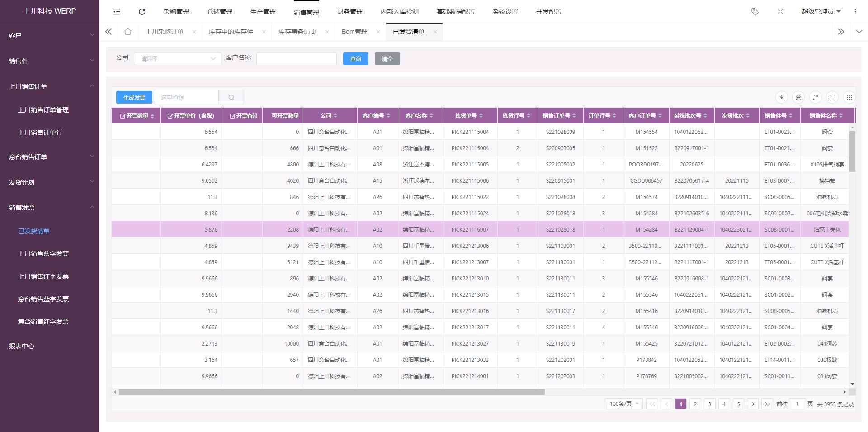This screenshot has height=432, width=868.
Task: Open the 生产管理 top menu
Action: coord(263,12)
